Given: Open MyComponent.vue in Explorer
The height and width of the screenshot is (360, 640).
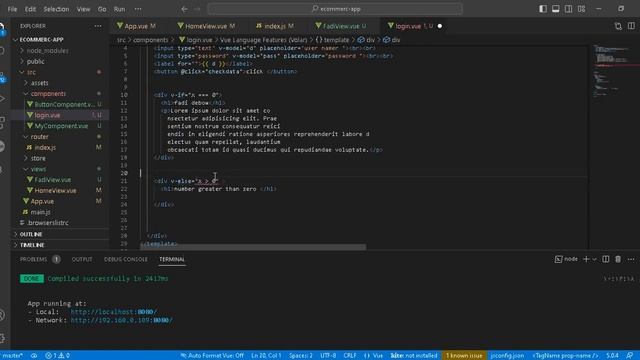Looking at the screenshot, I should pyautogui.click(x=61, y=126).
